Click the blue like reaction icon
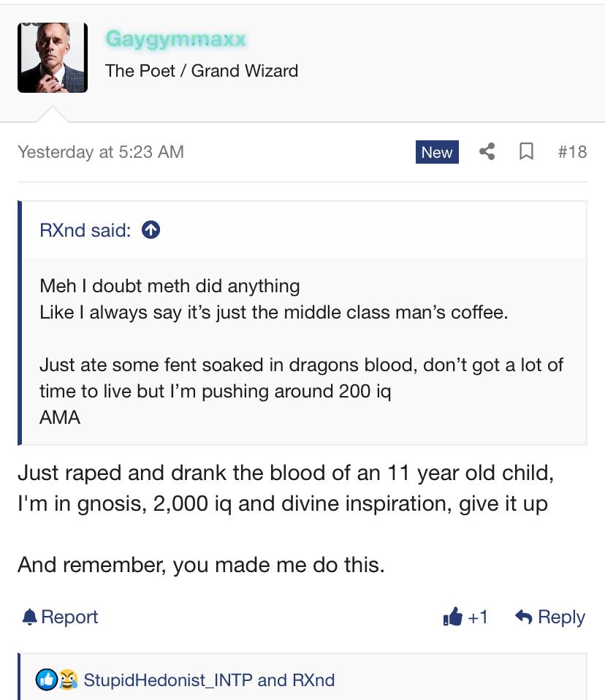 (x=47, y=680)
